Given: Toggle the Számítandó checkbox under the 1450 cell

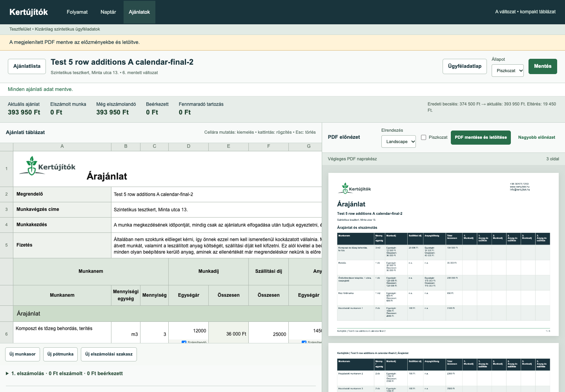Looking at the screenshot, I should (x=304, y=342).
